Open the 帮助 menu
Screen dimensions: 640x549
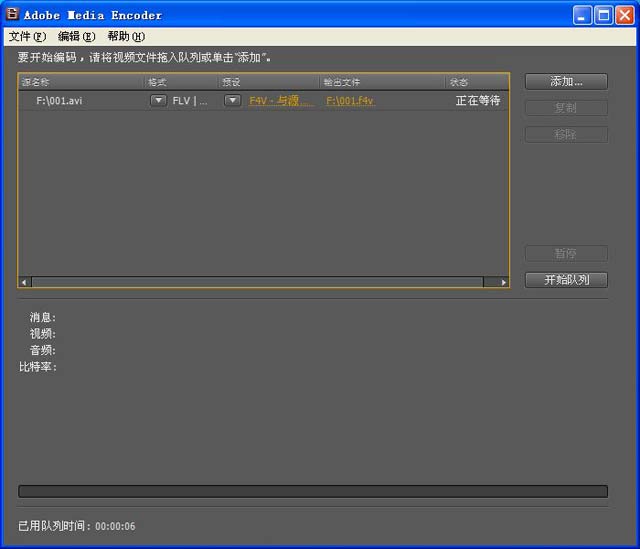126,36
